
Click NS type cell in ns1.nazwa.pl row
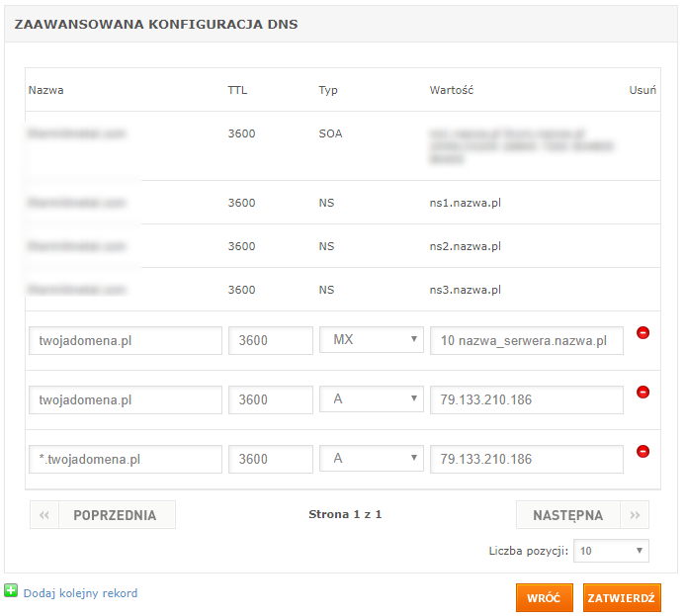[326, 203]
